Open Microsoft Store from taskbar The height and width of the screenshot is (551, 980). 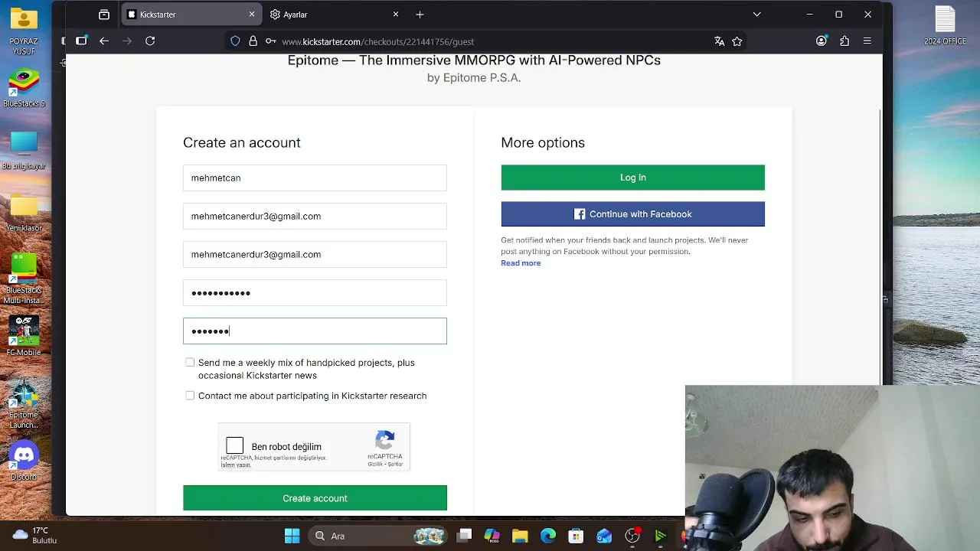[x=576, y=536]
